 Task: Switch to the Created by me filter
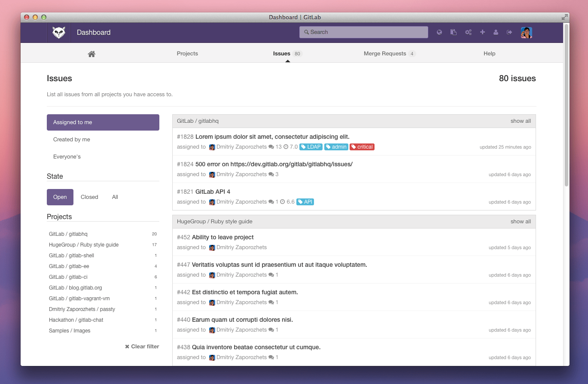tap(71, 139)
